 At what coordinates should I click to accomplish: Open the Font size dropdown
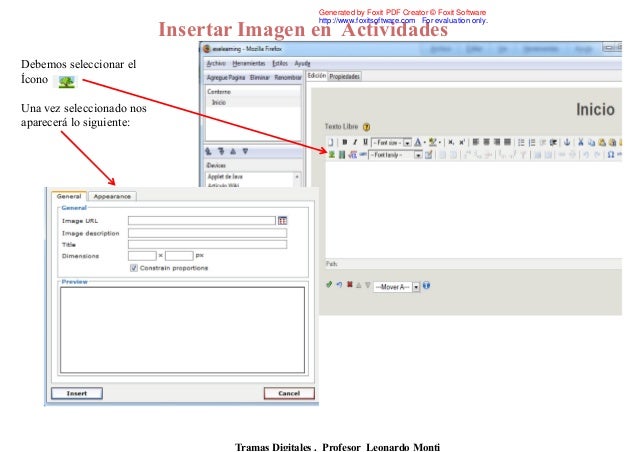pyautogui.click(x=391, y=143)
